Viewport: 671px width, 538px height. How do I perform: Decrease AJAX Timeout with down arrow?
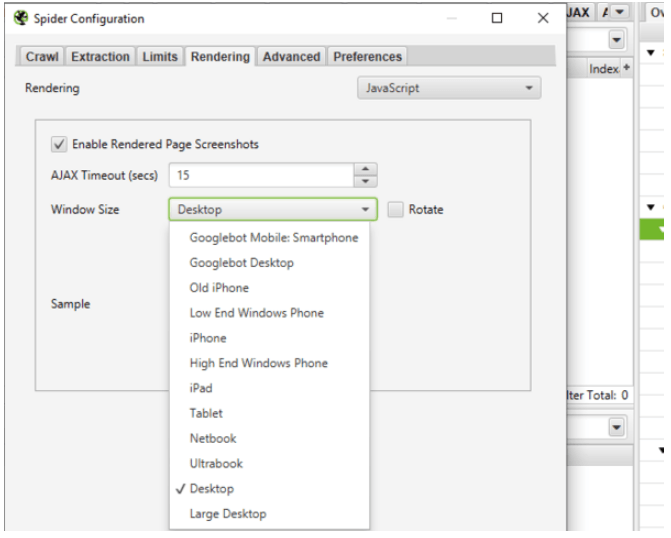point(366,180)
